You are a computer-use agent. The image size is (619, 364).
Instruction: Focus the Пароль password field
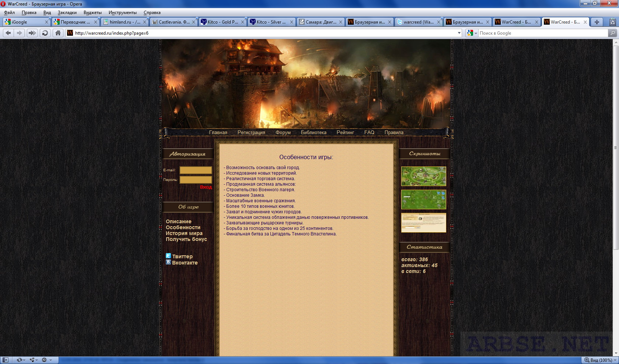click(x=196, y=180)
